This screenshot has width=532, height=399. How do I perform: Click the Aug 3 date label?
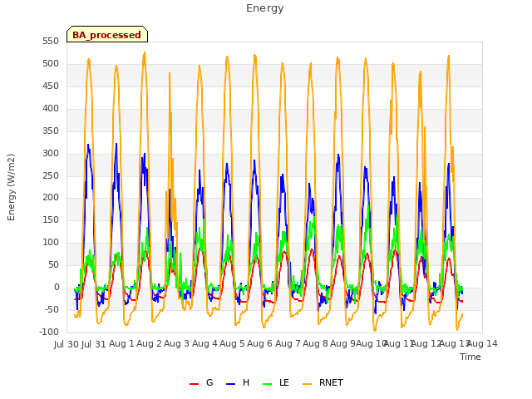click(176, 343)
